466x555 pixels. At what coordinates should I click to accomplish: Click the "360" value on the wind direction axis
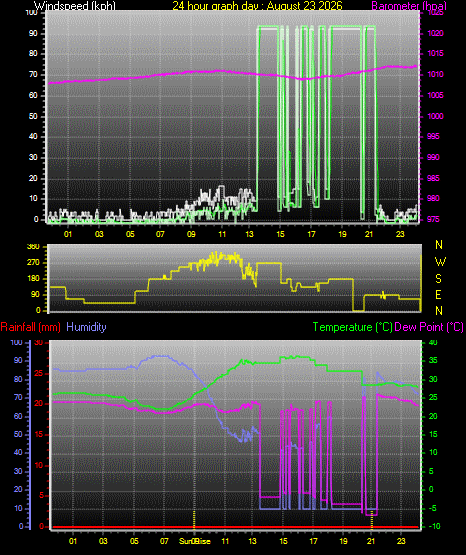[x=33, y=247]
